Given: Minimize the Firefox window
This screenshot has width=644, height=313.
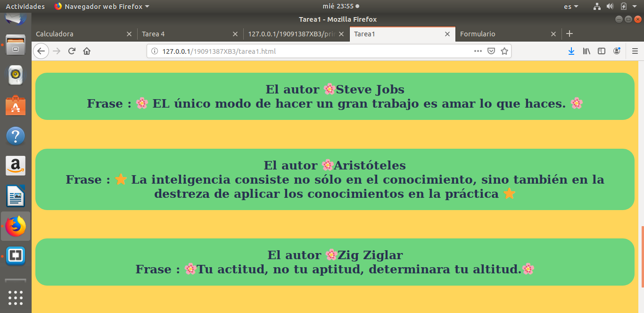Looking at the screenshot, I should click(619, 19).
